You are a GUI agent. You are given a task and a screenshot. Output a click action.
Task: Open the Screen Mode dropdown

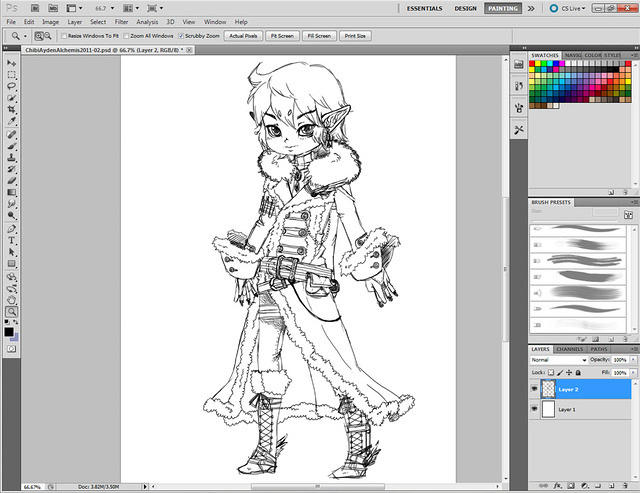[155, 8]
